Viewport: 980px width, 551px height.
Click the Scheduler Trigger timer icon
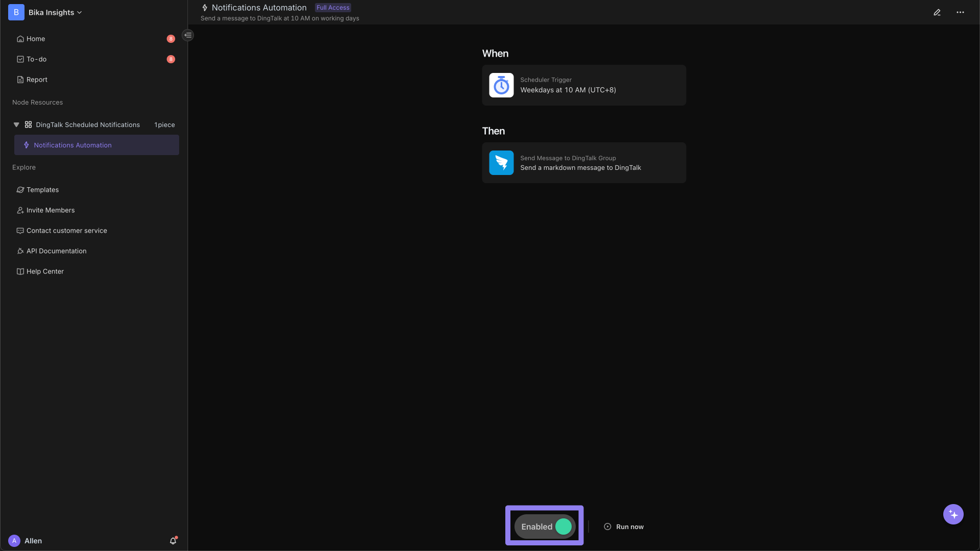click(501, 85)
